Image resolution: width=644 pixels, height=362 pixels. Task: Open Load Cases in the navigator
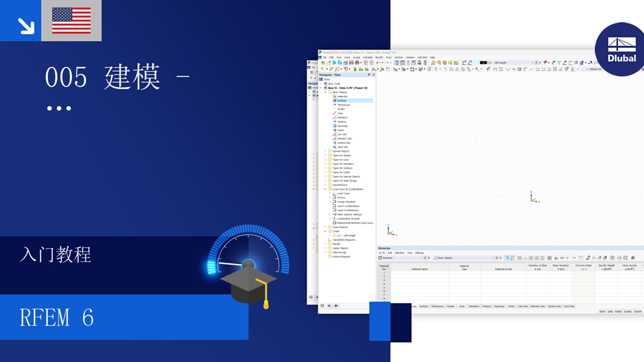(344, 194)
